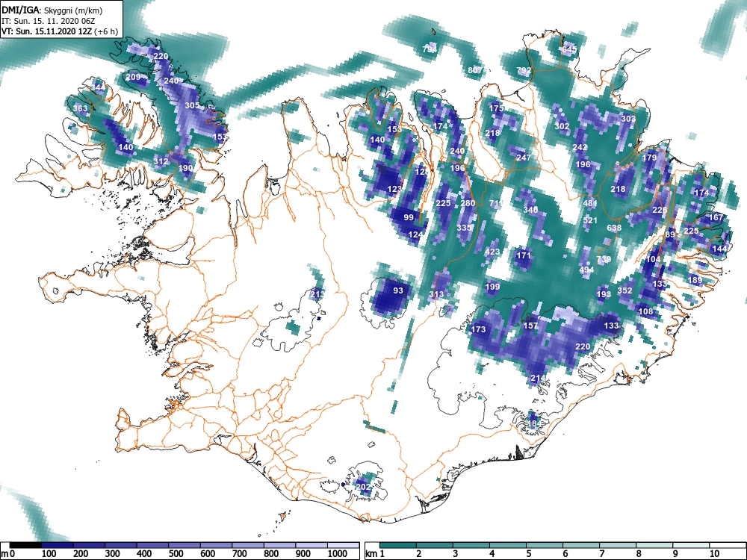Click the visibility value 193 on the map
This screenshot has width=747, height=560.
tap(604, 294)
